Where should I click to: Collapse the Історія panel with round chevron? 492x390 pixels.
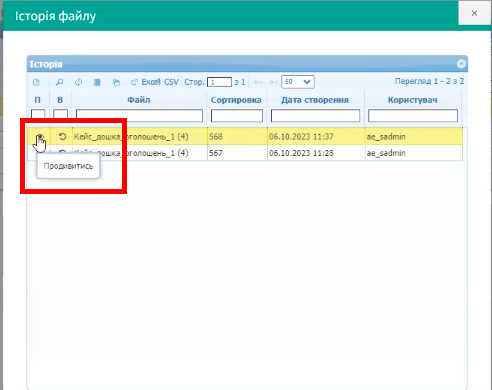(x=461, y=64)
